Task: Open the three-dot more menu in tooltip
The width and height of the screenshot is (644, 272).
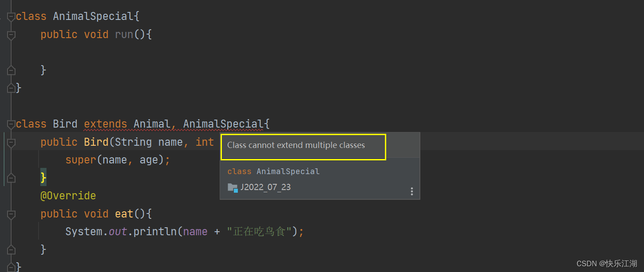Action: click(x=412, y=191)
